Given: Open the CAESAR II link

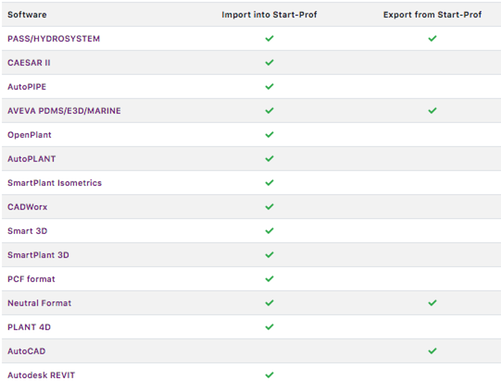Looking at the screenshot, I should tap(29, 63).
